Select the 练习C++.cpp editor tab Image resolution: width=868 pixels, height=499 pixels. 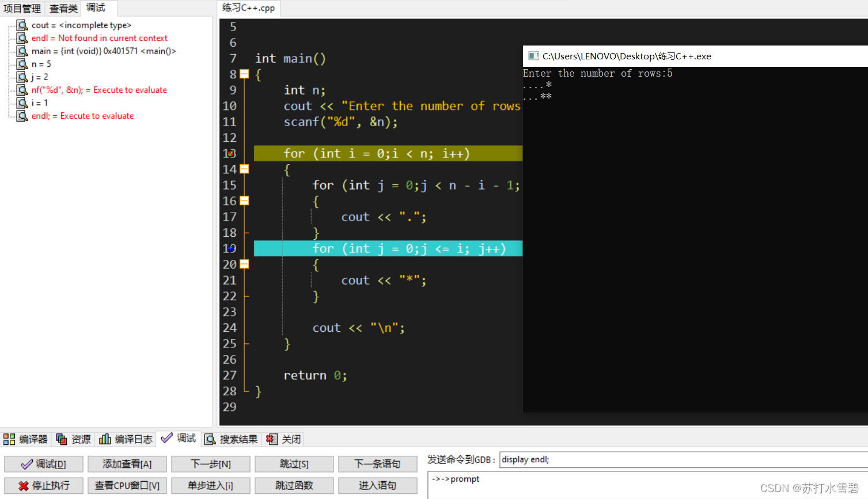pos(249,8)
